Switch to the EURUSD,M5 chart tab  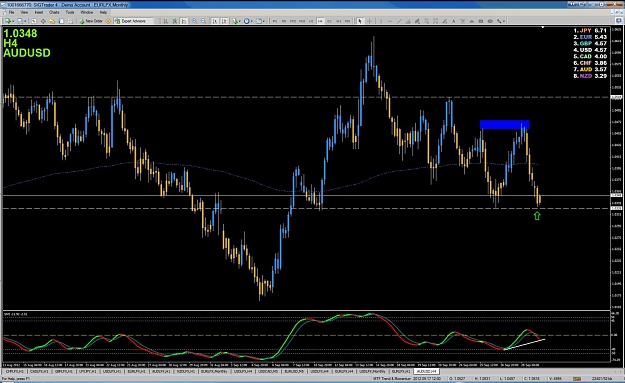(294, 371)
